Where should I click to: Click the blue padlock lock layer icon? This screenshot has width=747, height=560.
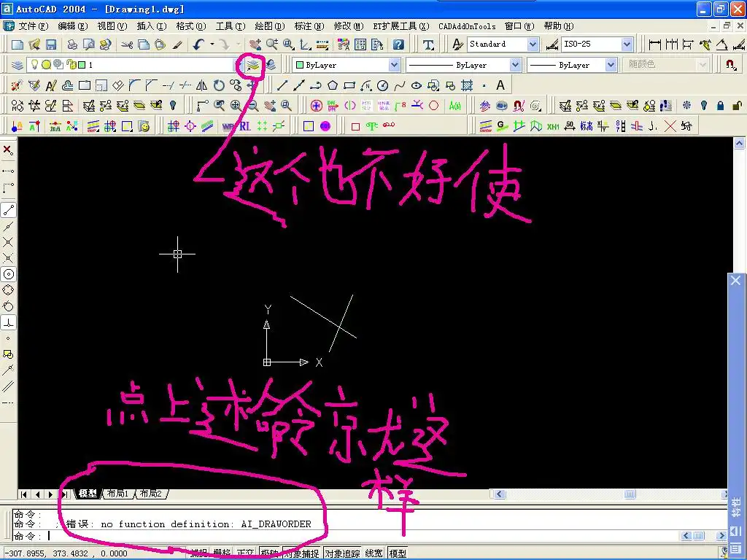point(720,105)
